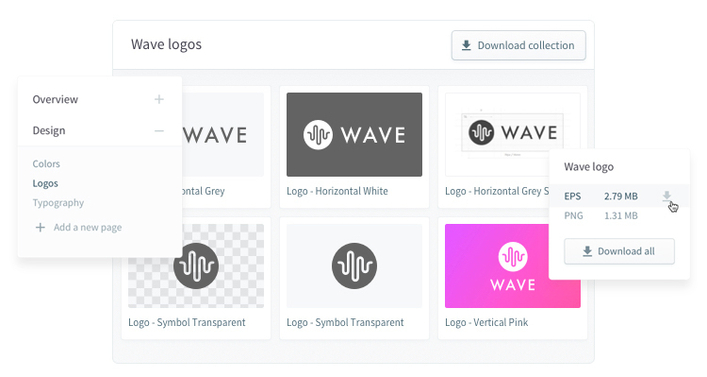Expand the Overview section plus icon

[x=159, y=99]
